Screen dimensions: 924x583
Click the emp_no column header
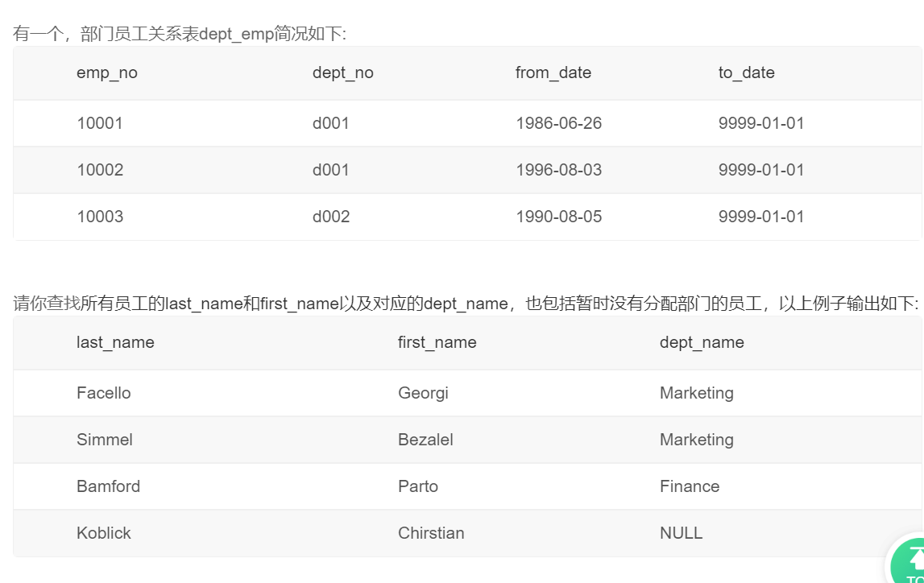pyautogui.click(x=107, y=72)
